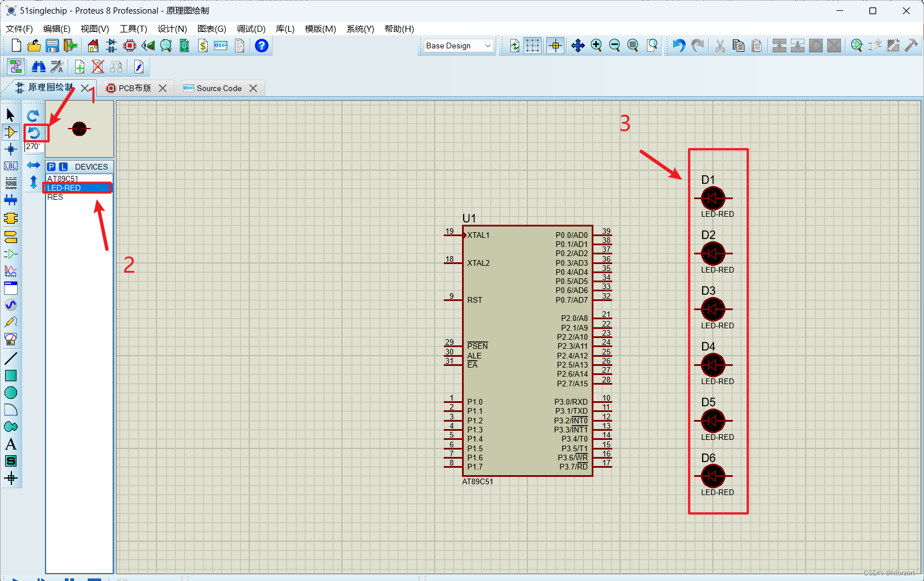Click the Copy to clipboard icon
Viewport: 924px width, 581px height.
coord(739,46)
